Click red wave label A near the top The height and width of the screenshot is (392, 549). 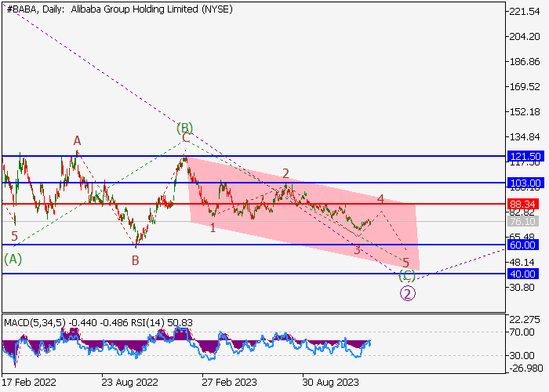(77, 140)
